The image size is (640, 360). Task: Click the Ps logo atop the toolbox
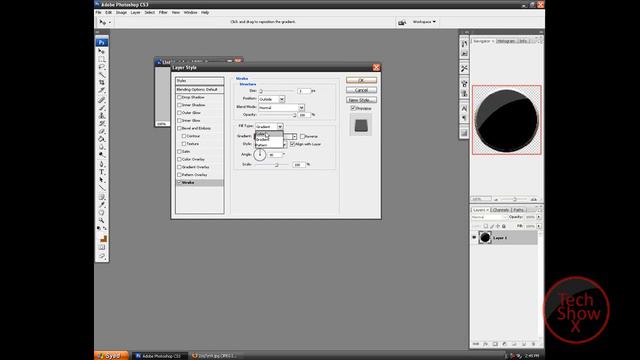pos(102,42)
